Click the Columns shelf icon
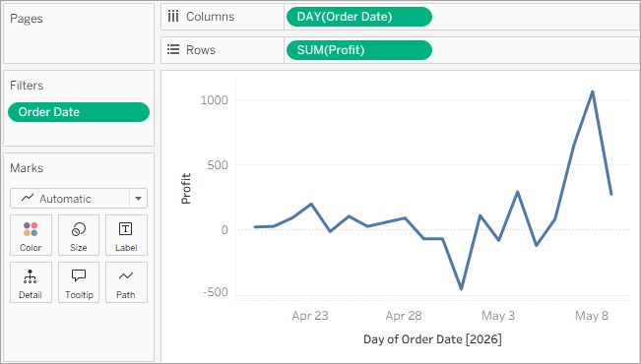 click(x=173, y=17)
